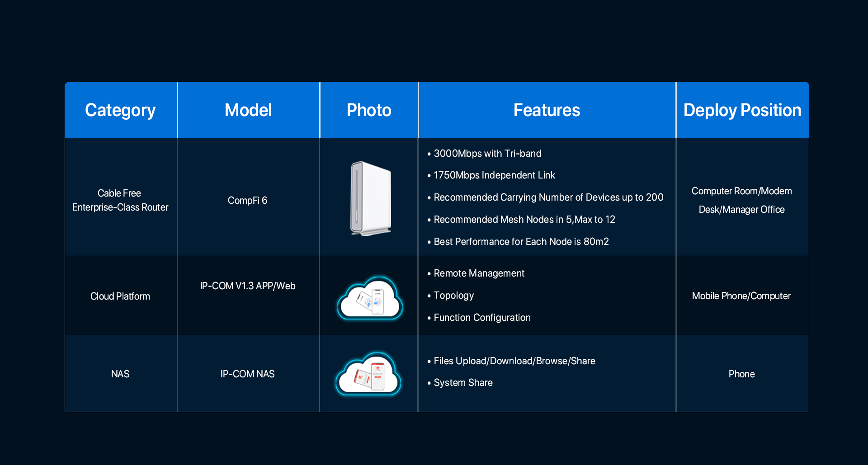The width and height of the screenshot is (868, 465).
Task: Select the CompFi 6 model name
Action: click(247, 200)
